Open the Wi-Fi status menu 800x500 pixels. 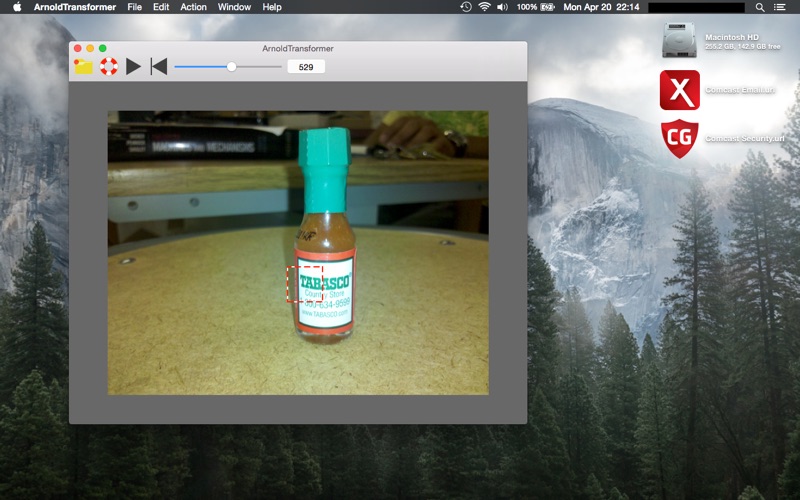pos(484,7)
